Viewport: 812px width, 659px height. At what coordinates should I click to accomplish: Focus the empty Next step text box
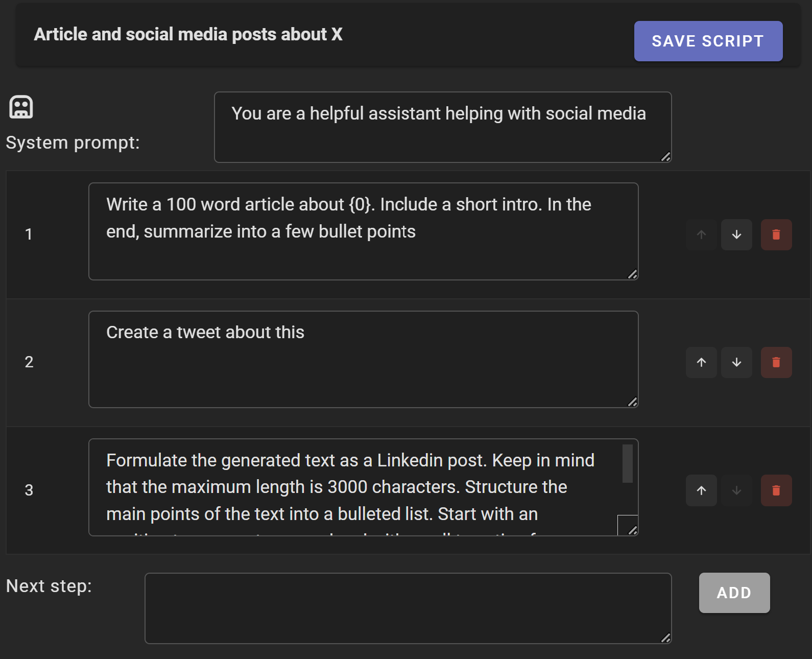tap(408, 608)
